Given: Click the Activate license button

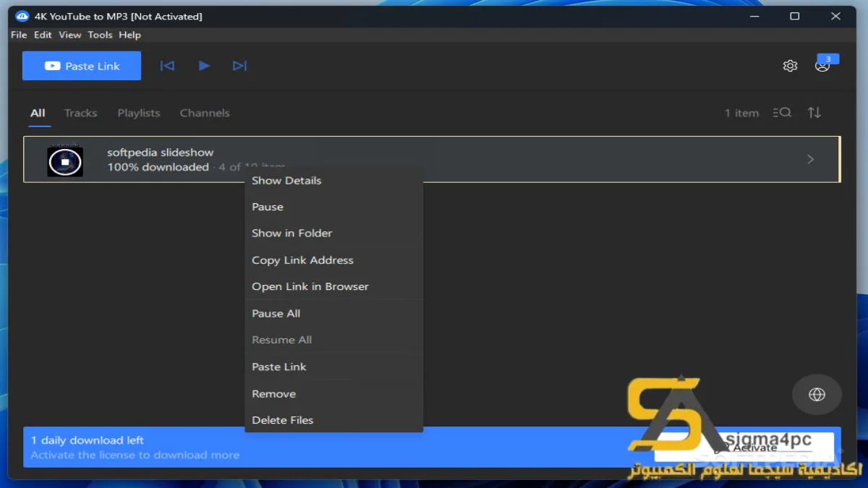Looking at the screenshot, I should click(744, 448).
